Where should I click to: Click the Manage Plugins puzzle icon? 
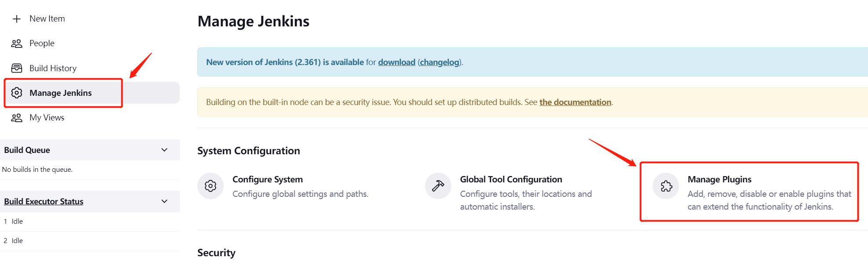(x=666, y=186)
